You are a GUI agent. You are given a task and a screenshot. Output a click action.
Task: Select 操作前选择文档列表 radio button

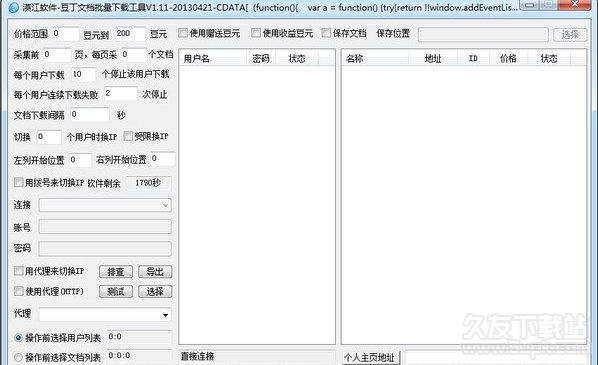tap(18, 357)
